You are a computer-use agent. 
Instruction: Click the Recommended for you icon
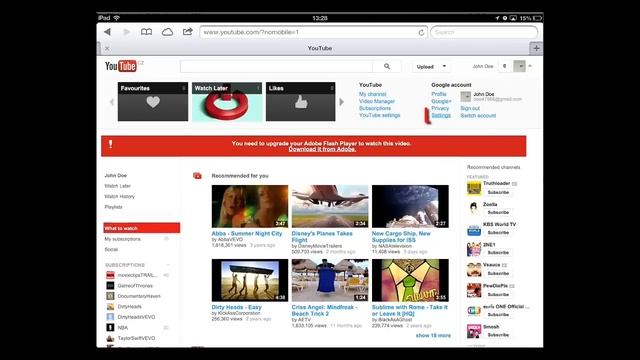pos(198,176)
